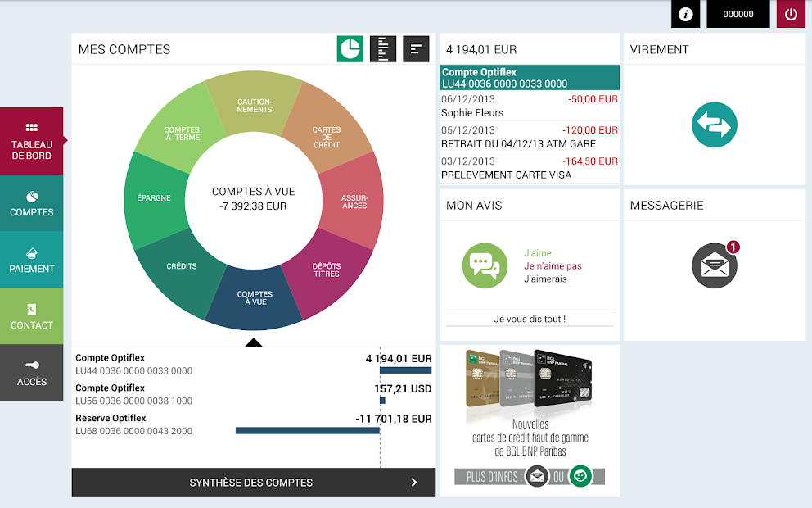Image resolution: width=812 pixels, height=508 pixels.
Task: Open Messagerie envelope icon
Action: 714,266
